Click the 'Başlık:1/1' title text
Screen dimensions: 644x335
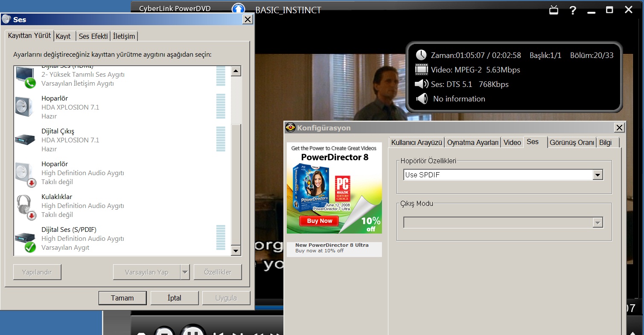click(x=545, y=55)
